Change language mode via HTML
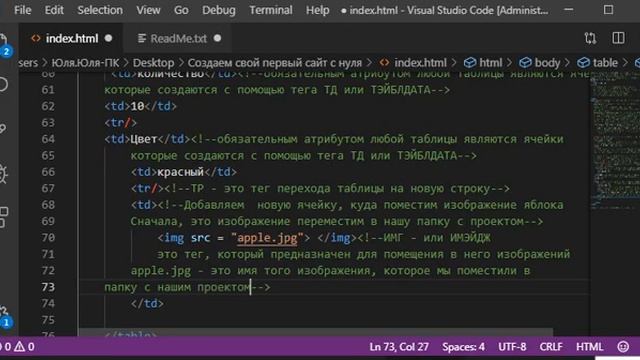Viewport: 640px width, 360px height. point(589,347)
